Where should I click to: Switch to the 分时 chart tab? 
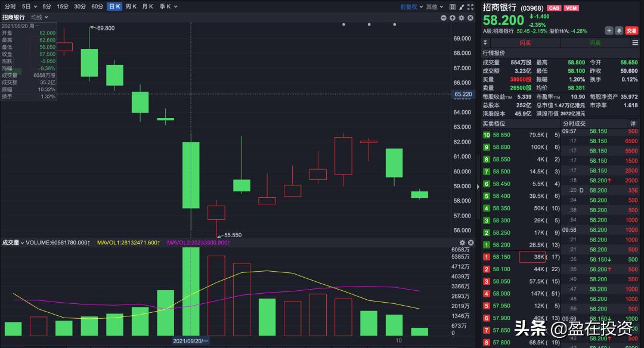point(10,7)
